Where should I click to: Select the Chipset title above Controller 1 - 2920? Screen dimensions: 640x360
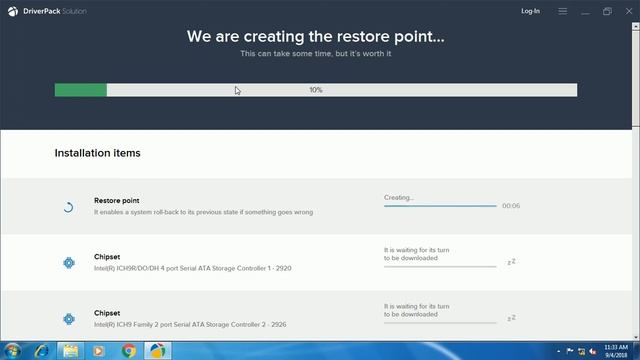pyautogui.click(x=107, y=257)
